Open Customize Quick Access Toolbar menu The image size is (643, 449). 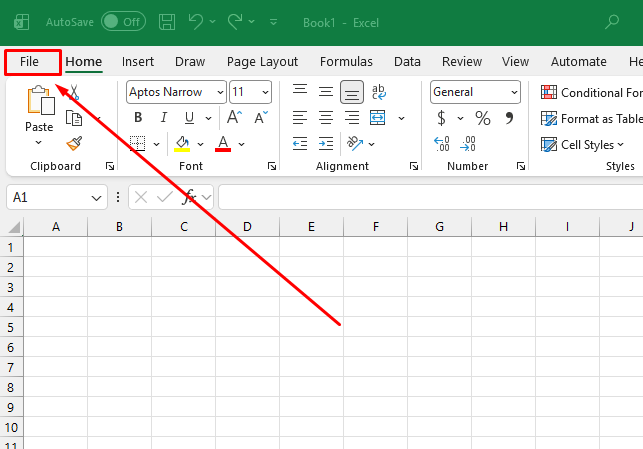click(x=274, y=22)
